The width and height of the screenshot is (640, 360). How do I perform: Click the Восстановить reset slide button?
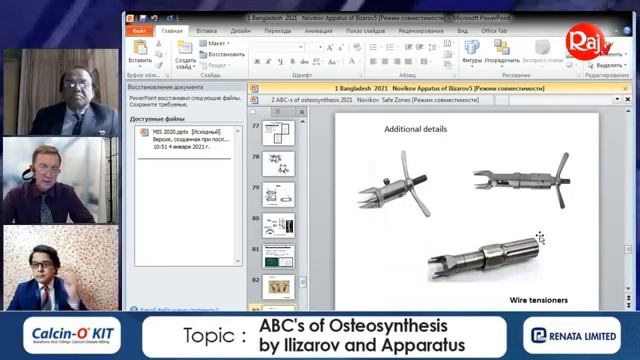pos(222,54)
